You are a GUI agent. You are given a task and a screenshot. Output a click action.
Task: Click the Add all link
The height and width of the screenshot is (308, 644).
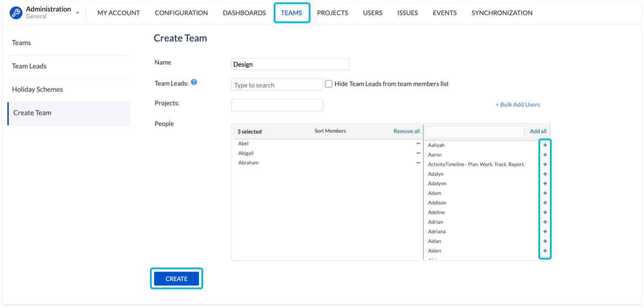pyautogui.click(x=538, y=131)
